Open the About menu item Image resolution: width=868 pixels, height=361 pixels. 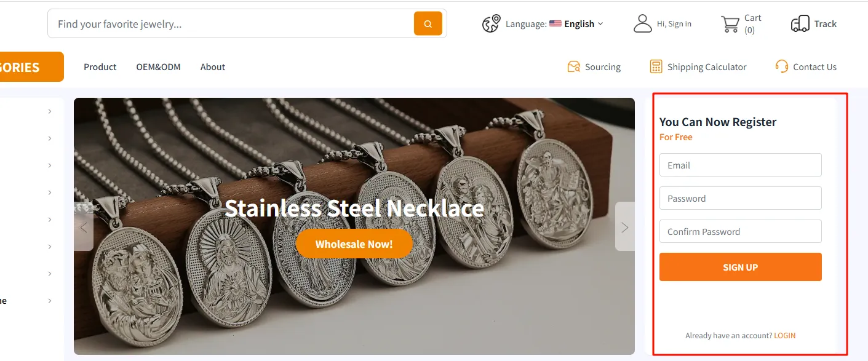pos(213,67)
